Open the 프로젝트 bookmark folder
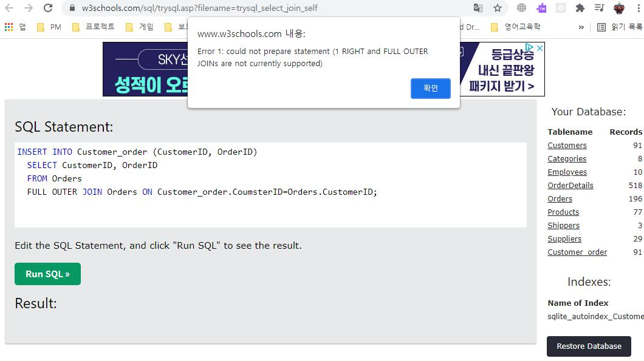 (x=93, y=27)
